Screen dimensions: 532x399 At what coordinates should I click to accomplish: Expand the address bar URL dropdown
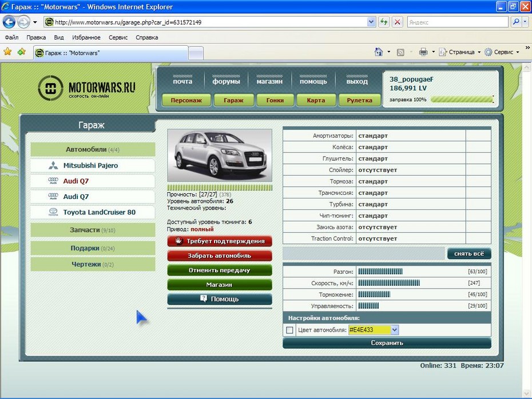tap(371, 22)
